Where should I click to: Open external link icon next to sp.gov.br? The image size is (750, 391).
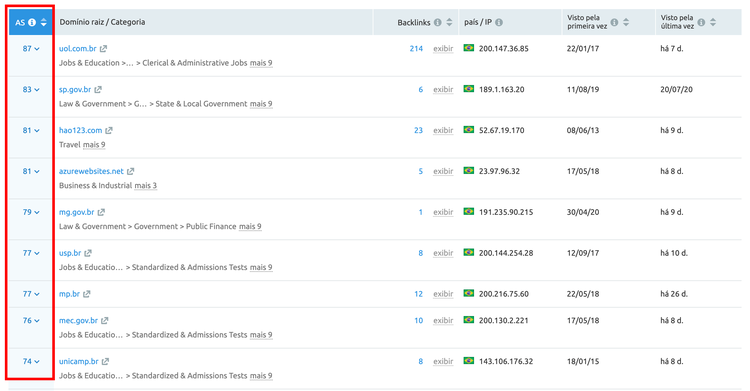[x=98, y=89]
